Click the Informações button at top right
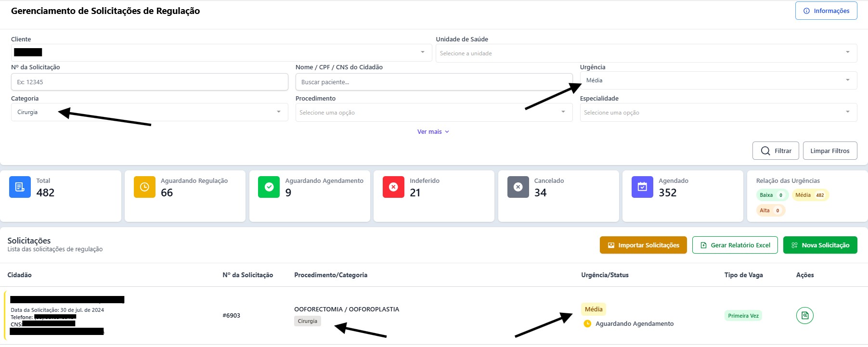 pos(826,11)
